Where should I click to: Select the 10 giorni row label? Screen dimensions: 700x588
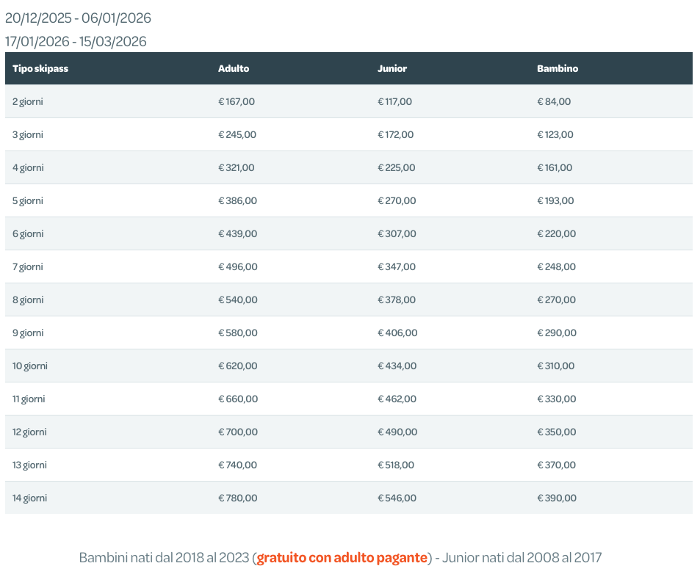(30, 366)
